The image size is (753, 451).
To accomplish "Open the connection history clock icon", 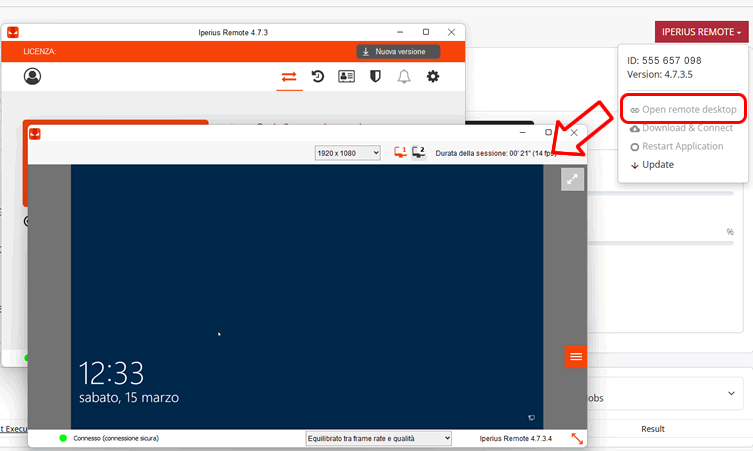I will pos(317,76).
